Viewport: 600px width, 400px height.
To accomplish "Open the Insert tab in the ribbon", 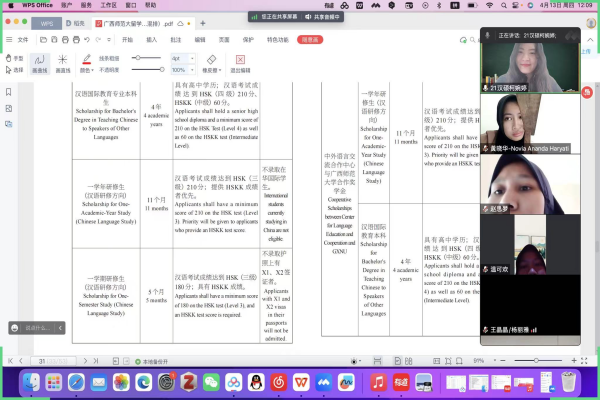I will tap(153, 39).
